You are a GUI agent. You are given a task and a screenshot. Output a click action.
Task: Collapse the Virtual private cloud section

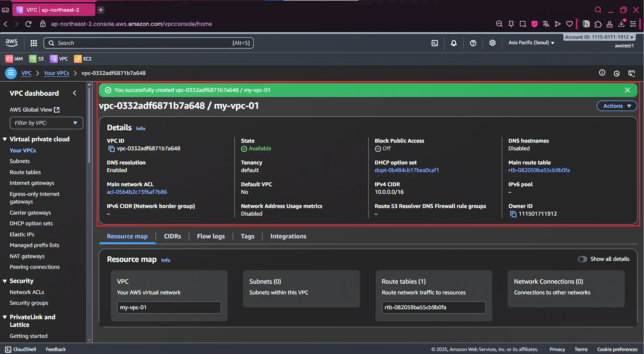tap(5, 139)
